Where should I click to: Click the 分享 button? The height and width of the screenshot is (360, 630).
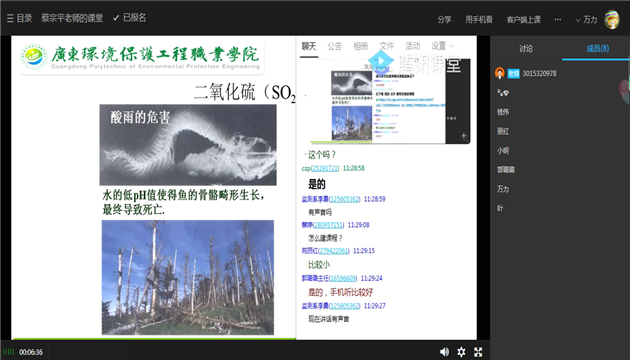[444, 19]
